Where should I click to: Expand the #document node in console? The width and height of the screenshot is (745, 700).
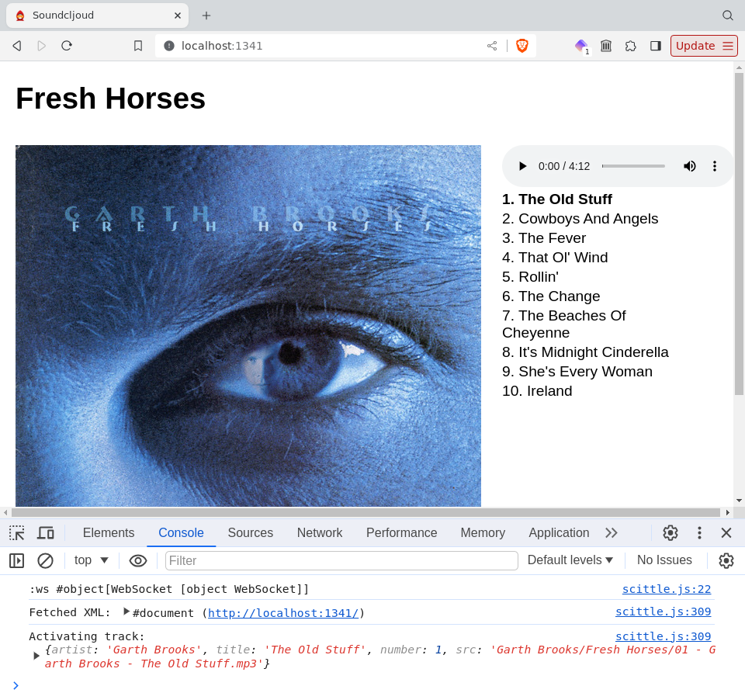point(126,612)
